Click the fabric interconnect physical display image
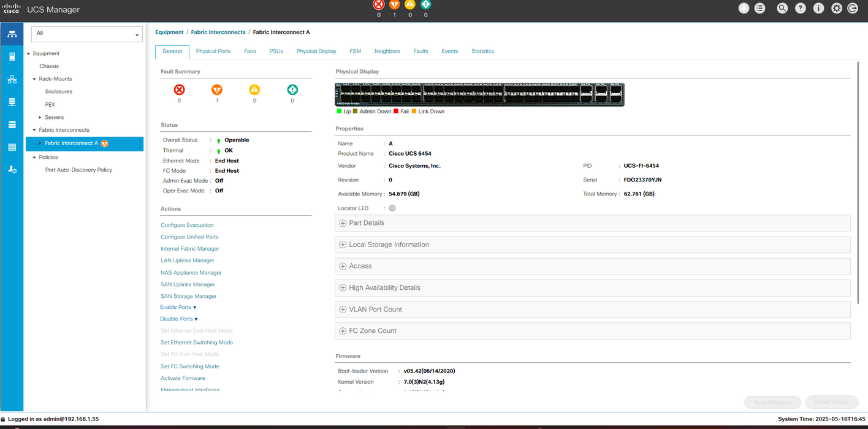The width and height of the screenshot is (868, 429). 480,95
